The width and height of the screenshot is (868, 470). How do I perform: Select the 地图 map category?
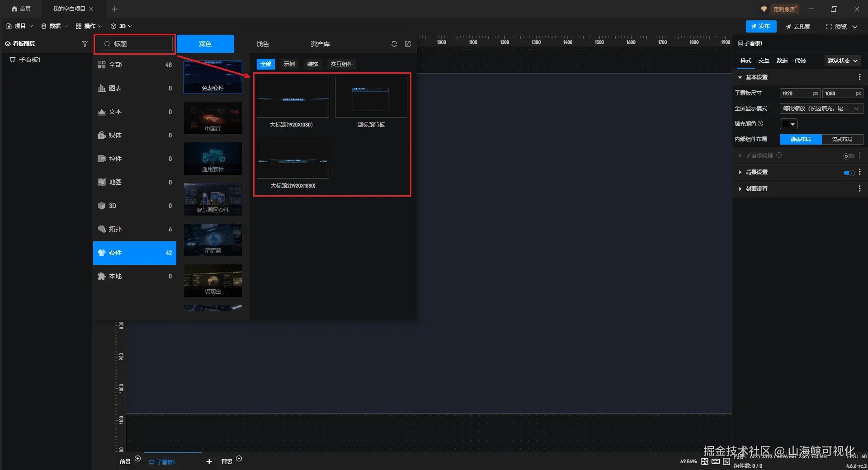pos(135,182)
